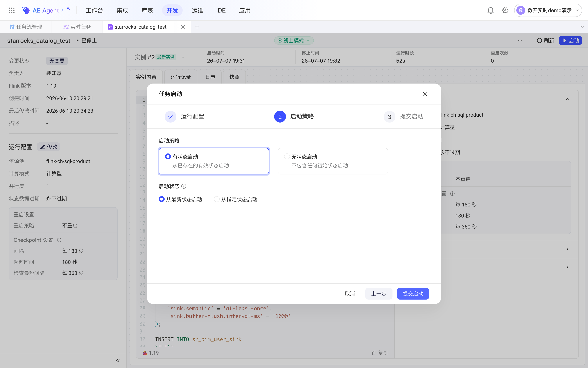Add a new tab with plus icon
This screenshot has width=588, height=368.
click(197, 27)
